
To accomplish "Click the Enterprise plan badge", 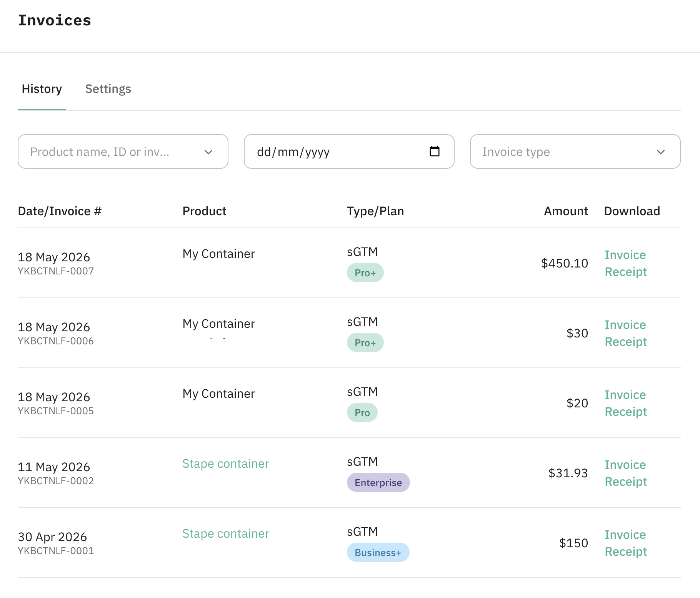I will tap(378, 482).
